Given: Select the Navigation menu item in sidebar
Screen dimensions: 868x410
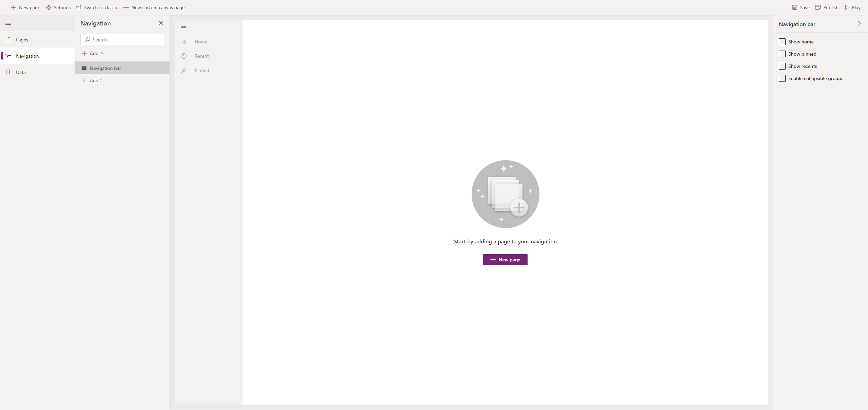Looking at the screenshot, I should [x=26, y=55].
